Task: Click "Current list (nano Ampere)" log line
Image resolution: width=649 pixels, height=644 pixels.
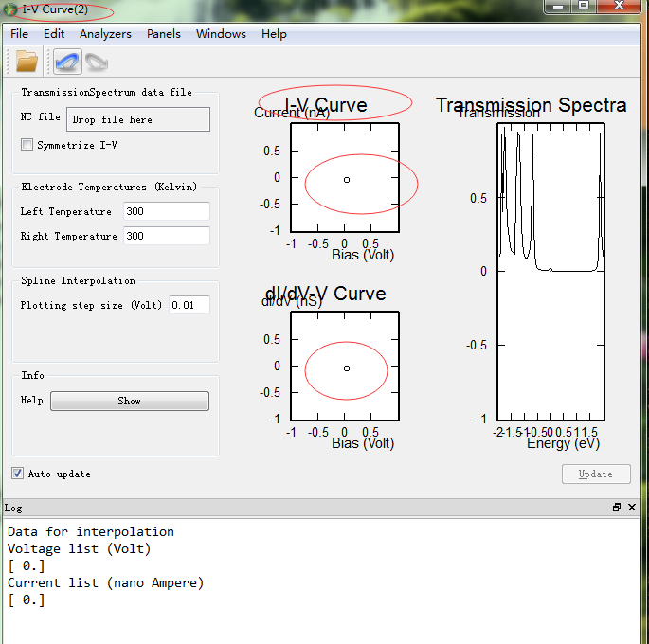Action: [105, 582]
